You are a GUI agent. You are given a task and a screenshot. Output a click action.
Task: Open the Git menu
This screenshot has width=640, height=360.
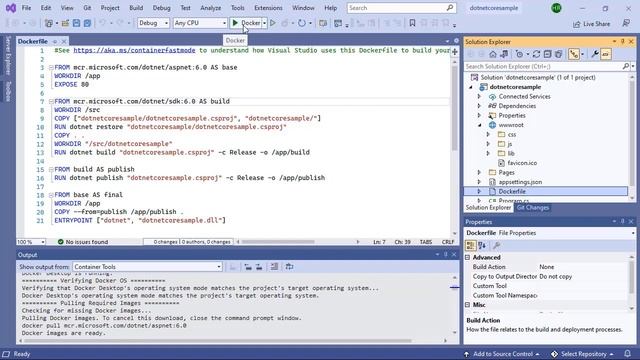pos(87,8)
